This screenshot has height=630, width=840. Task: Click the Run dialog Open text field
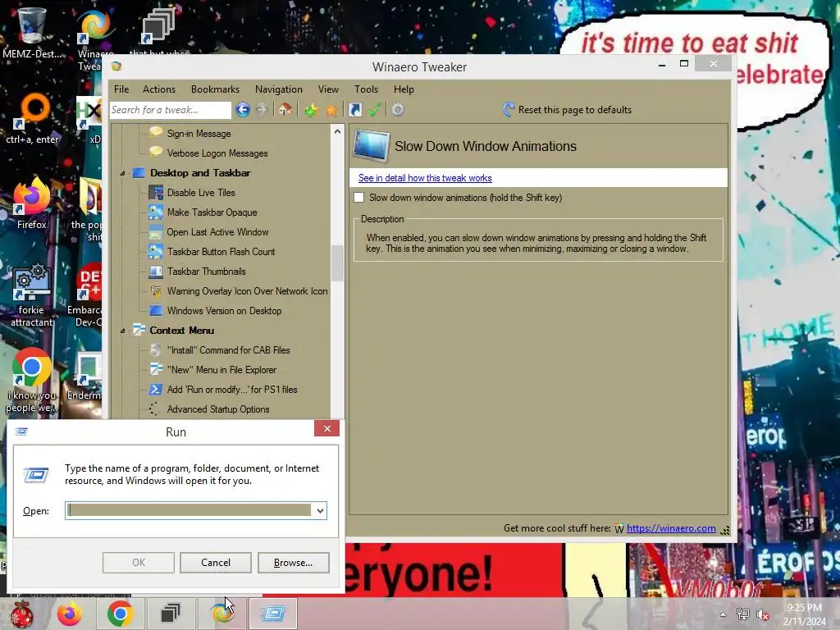189,510
